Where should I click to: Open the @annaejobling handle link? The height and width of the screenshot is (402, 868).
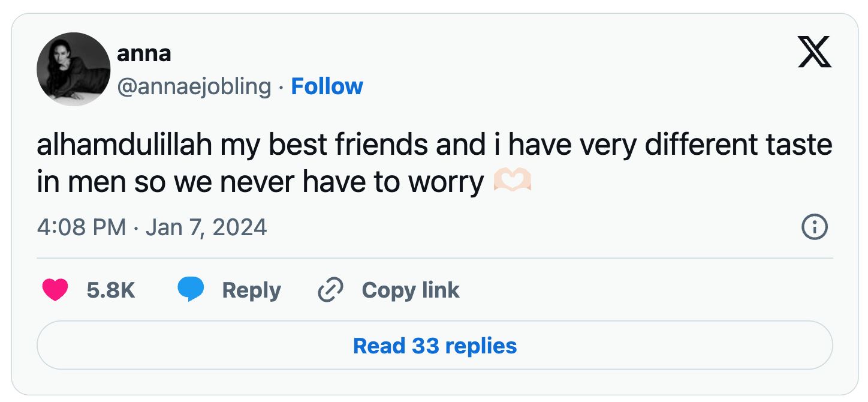click(194, 86)
